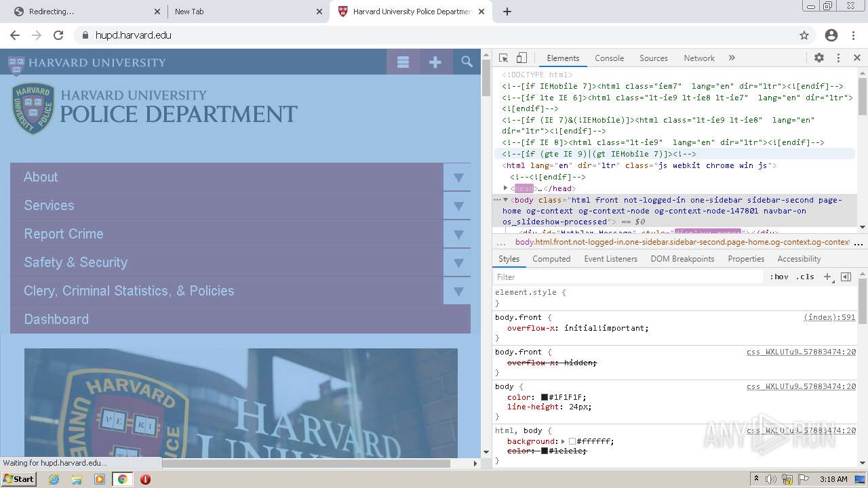Open DevTools customize three-dot menu
The height and width of the screenshot is (488, 868).
click(x=838, y=58)
